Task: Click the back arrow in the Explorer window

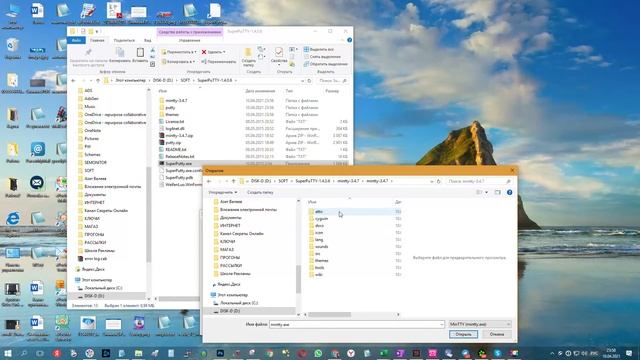Action: (x=73, y=81)
